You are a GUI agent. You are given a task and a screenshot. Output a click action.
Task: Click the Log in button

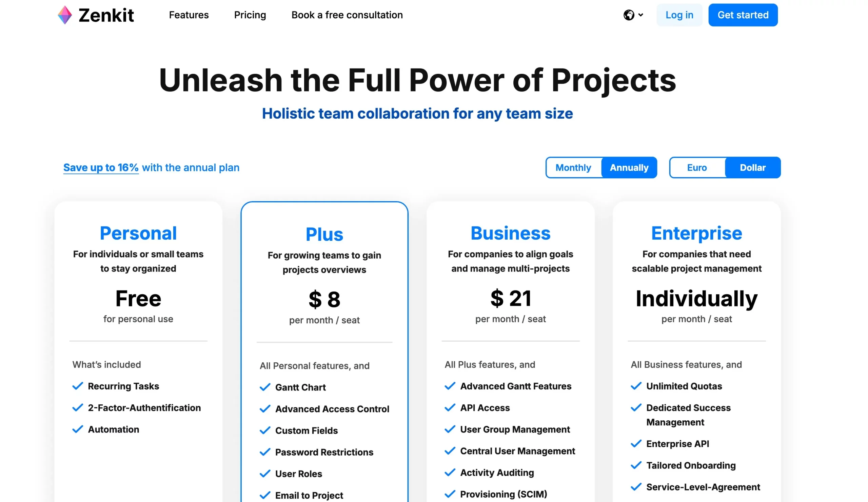pos(680,15)
